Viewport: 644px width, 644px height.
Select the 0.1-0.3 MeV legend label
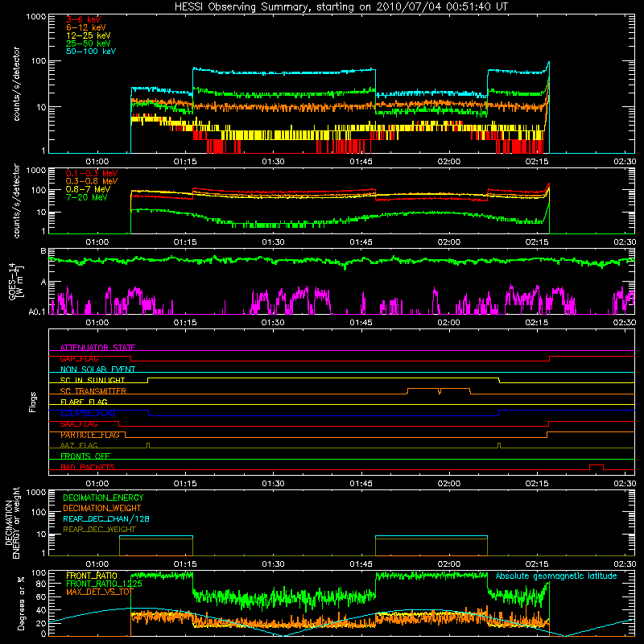point(92,173)
